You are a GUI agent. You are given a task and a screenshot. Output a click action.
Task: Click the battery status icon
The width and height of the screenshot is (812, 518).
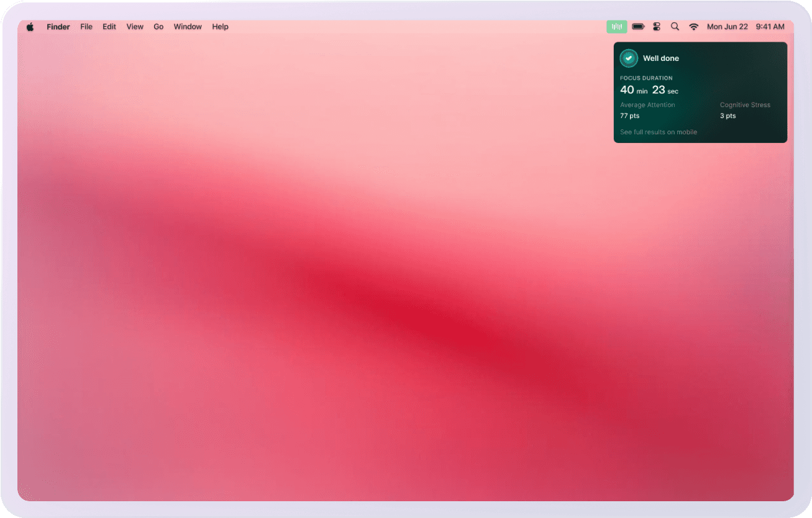pyautogui.click(x=638, y=27)
